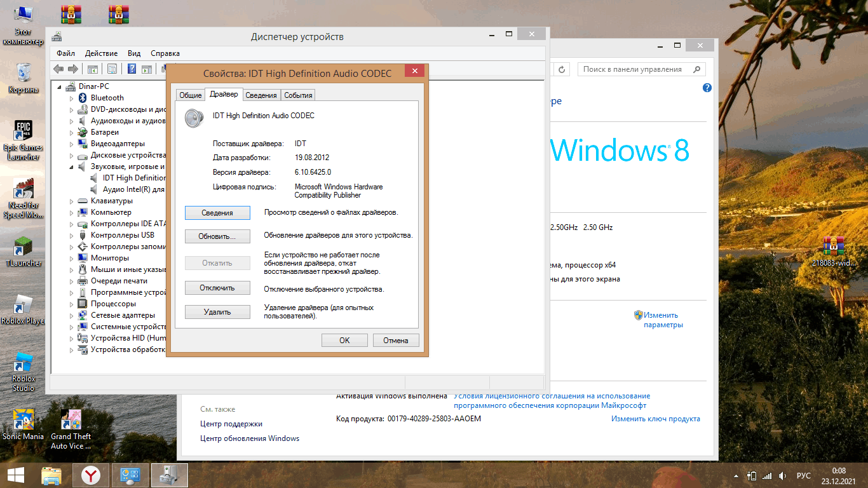
Task: Expand the Видеоадаптеры category
Action: click(x=72, y=144)
